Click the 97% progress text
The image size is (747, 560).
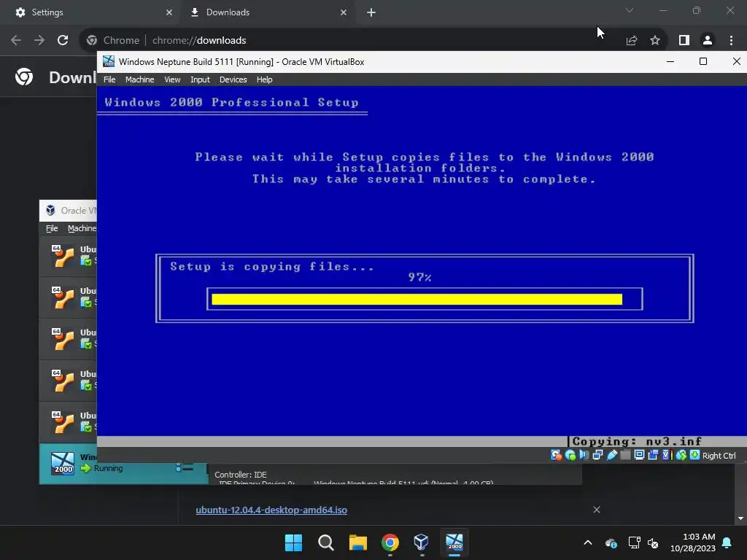(x=419, y=277)
